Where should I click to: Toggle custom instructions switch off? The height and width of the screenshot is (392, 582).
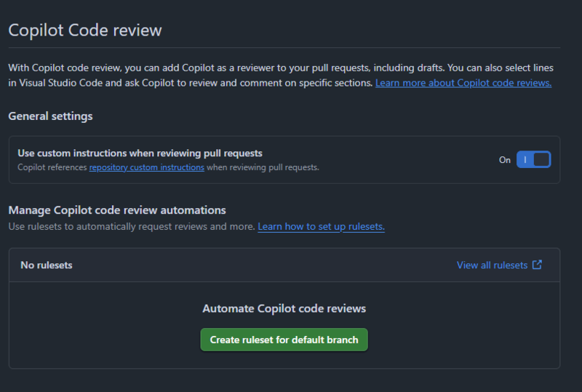[533, 159]
